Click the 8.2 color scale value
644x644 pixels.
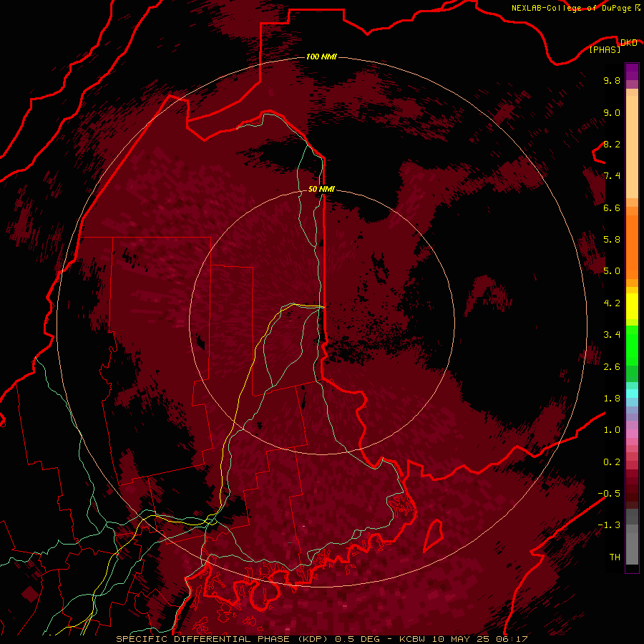(x=612, y=144)
